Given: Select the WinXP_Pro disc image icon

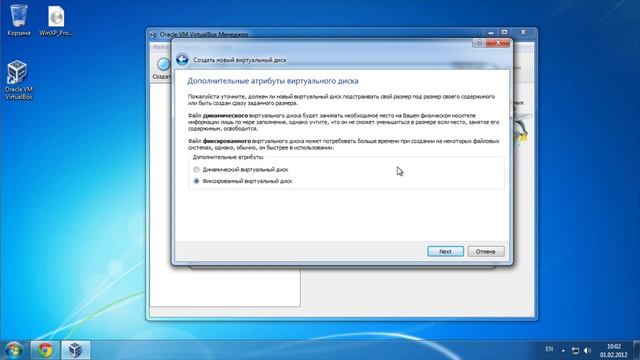Looking at the screenshot, I should click(x=56, y=21).
